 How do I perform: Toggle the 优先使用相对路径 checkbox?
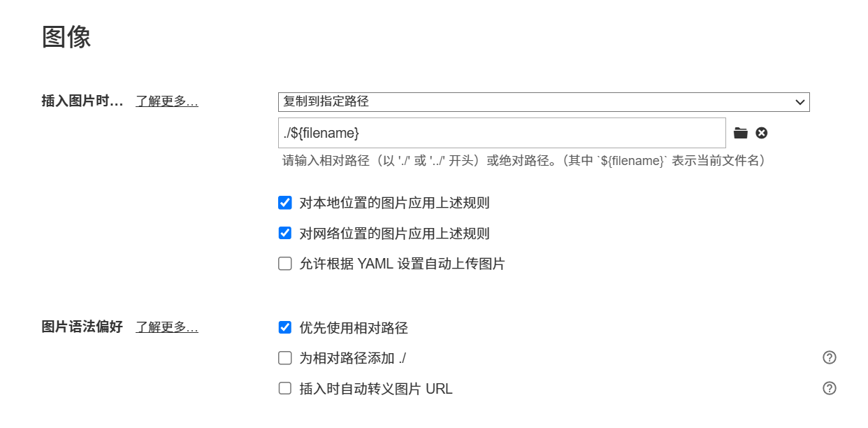pyautogui.click(x=285, y=327)
